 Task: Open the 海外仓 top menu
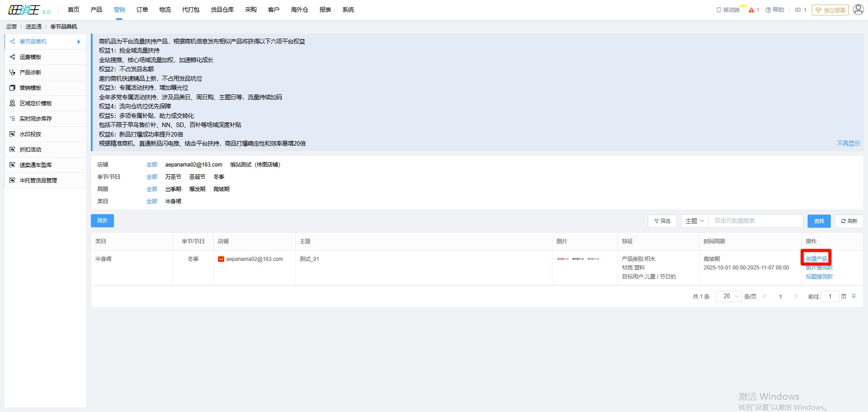click(x=299, y=10)
